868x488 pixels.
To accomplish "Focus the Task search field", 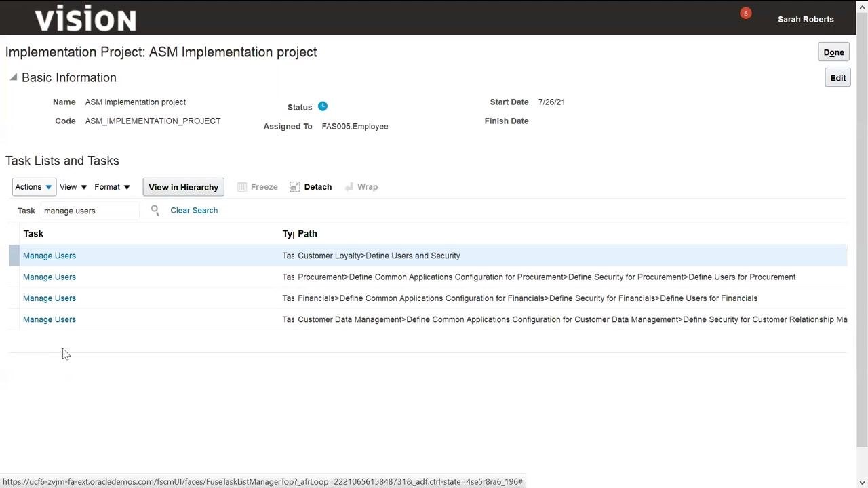I will pyautogui.click(x=90, y=211).
